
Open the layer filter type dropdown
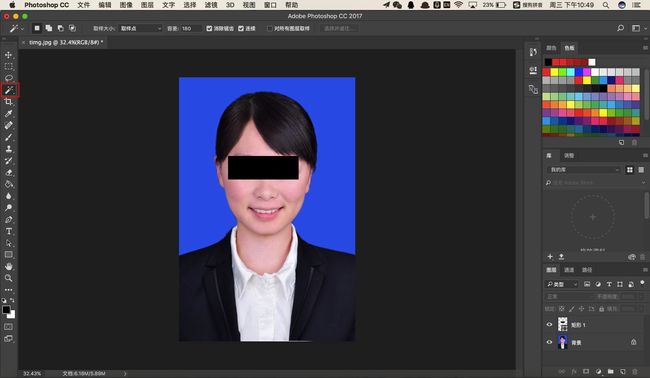point(562,284)
